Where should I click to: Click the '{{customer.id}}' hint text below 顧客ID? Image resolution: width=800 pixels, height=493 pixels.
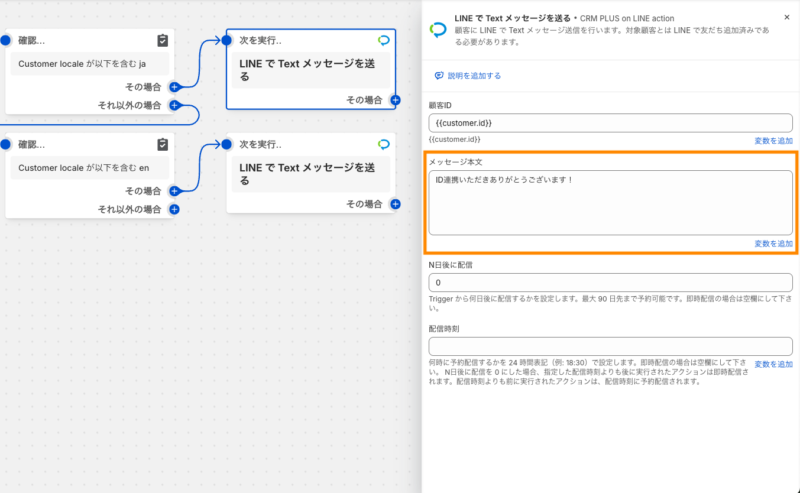coord(454,139)
